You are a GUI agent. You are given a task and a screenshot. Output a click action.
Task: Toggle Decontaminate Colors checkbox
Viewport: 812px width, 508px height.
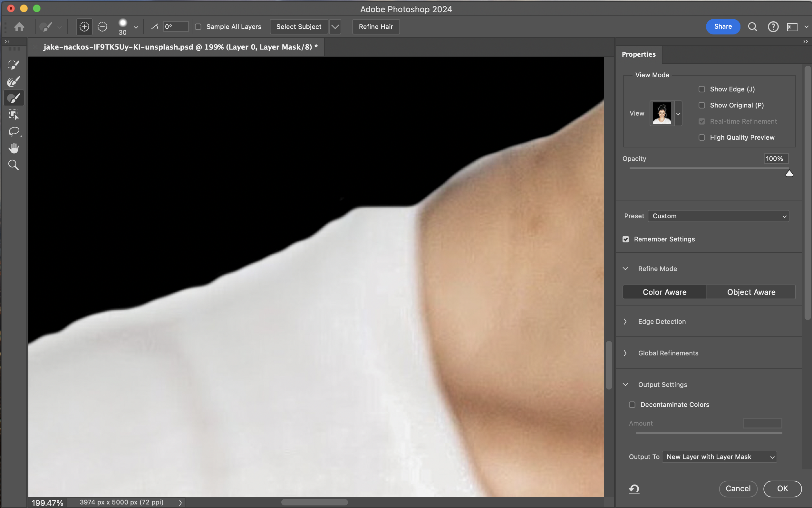(632, 405)
